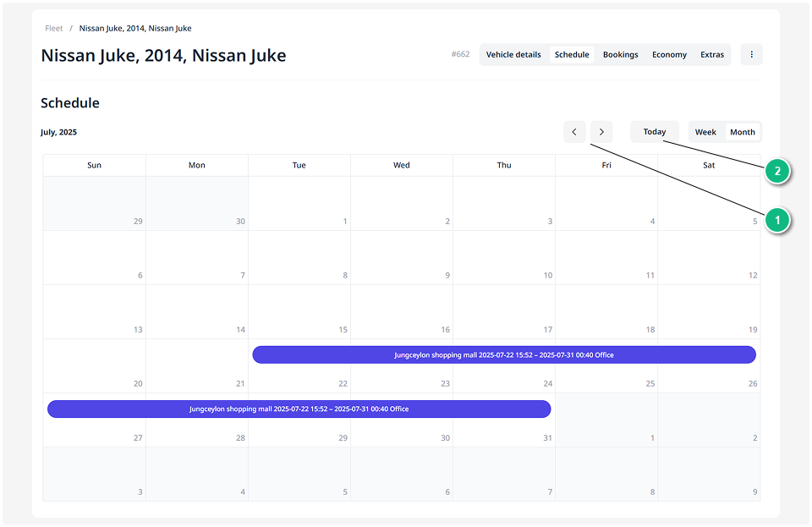Jump to Today in the schedule
Viewport: 812px width, 527px height.
pyautogui.click(x=654, y=132)
